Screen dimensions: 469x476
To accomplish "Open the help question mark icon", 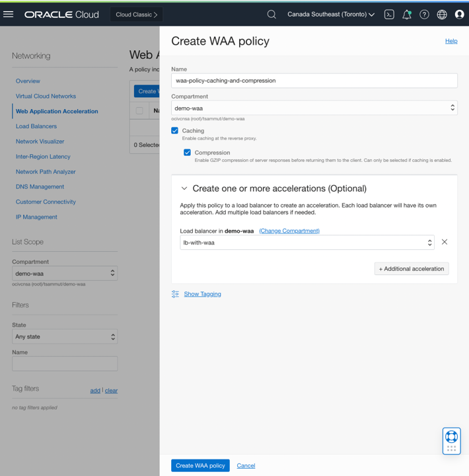I will click(x=424, y=15).
